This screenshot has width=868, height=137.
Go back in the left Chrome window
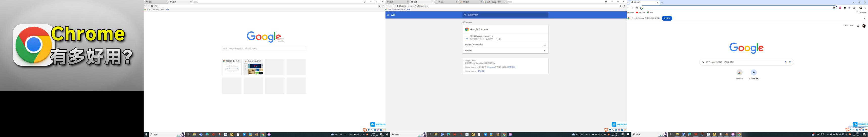(145, 6)
